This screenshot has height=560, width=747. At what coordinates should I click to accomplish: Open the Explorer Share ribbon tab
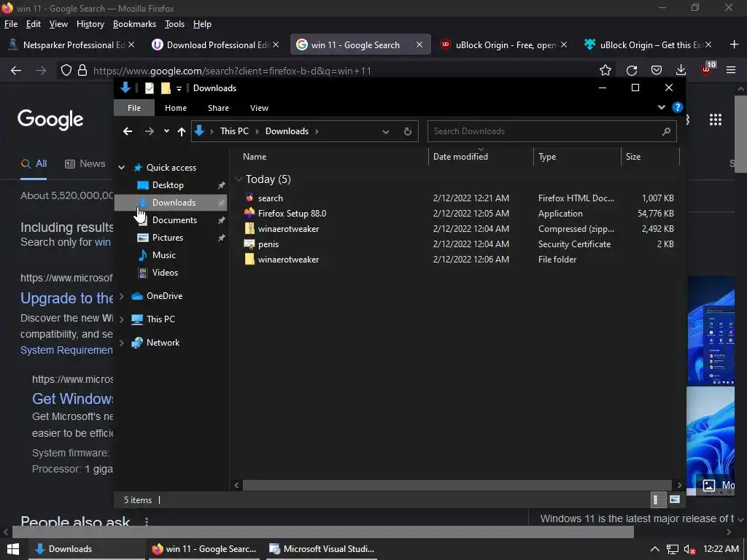pyautogui.click(x=218, y=108)
